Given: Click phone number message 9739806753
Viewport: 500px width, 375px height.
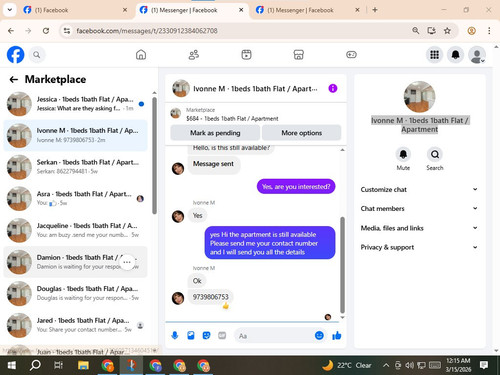Looking at the screenshot, I should (211, 297).
